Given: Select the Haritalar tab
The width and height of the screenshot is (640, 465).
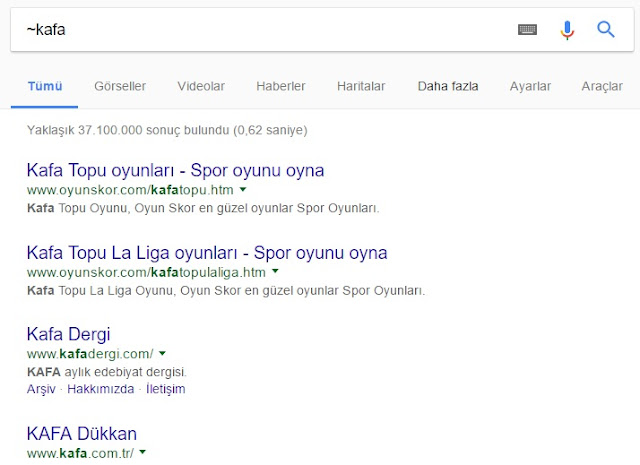Looking at the screenshot, I should (x=361, y=86).
